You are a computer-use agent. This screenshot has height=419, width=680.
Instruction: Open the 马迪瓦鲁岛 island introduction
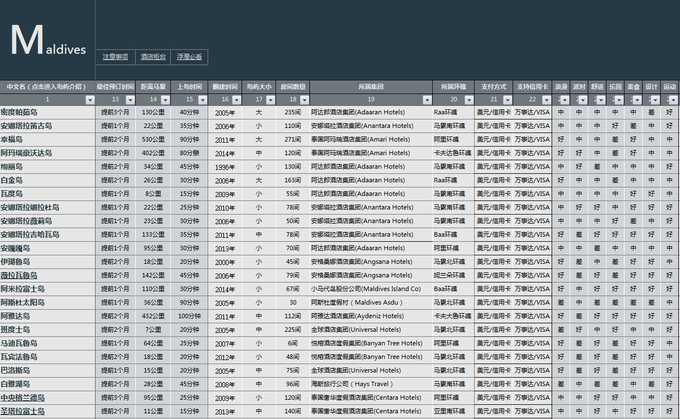19,343
